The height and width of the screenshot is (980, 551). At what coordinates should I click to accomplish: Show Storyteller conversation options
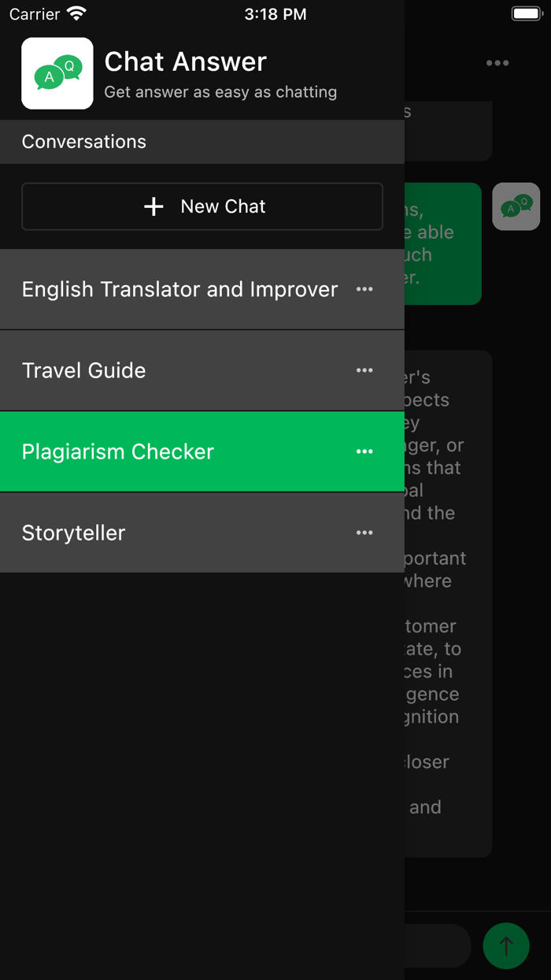[x=364, y=533]
